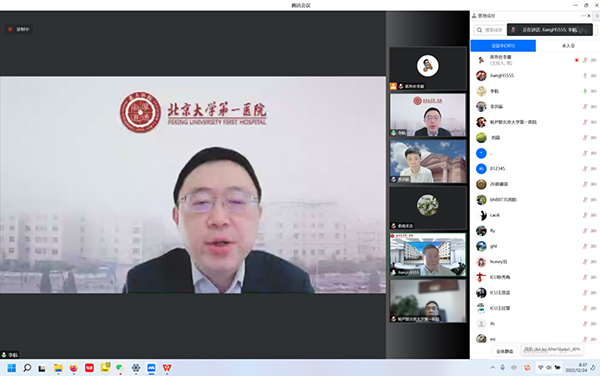Screen dimensions: 600x376
Task: Open the clock and date flyout
Action: [x=576, y=368]
